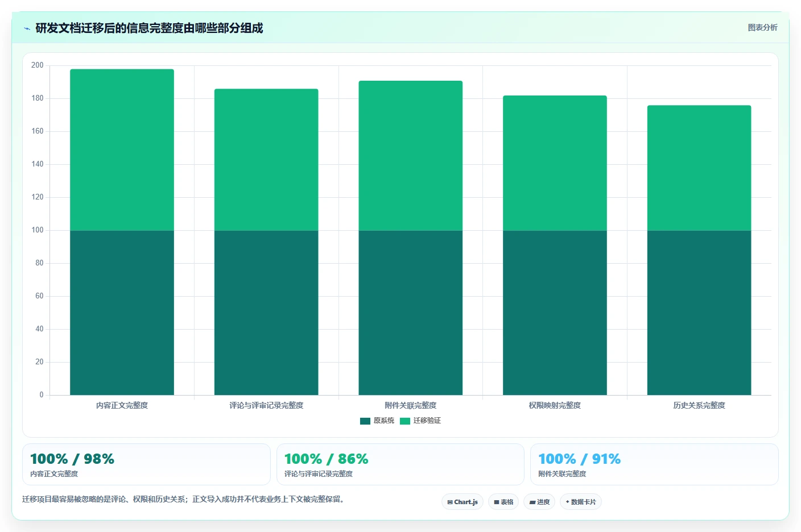Click the x-axis label 历史关系完整度
The width and height of the screenshot is (801, 532).
699,405
